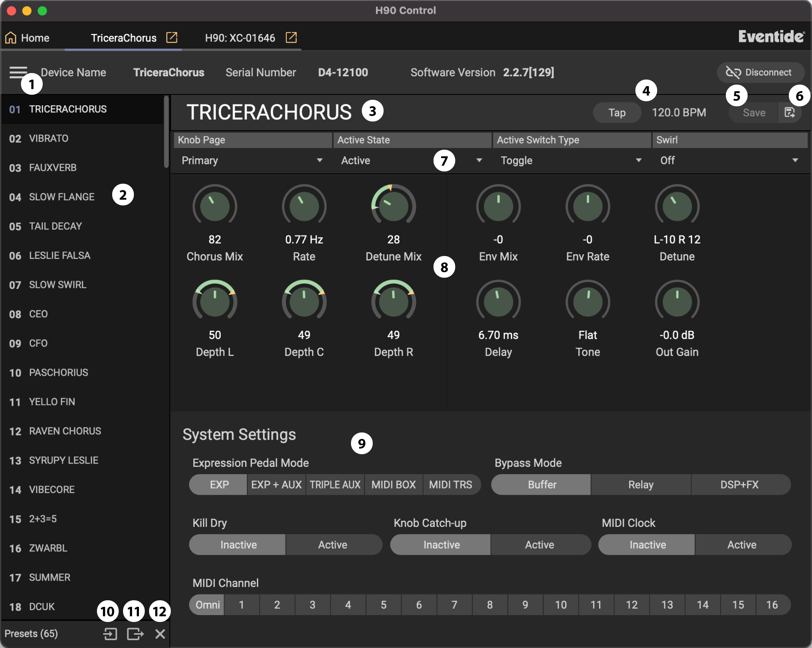This screenshot has width=812, height=648.
Task: Click the Delay knob
Action: click(498, 302)
